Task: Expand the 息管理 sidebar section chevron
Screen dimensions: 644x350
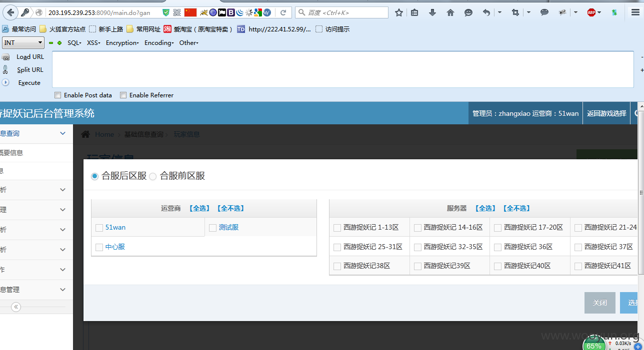Action: tap(62, 290)
